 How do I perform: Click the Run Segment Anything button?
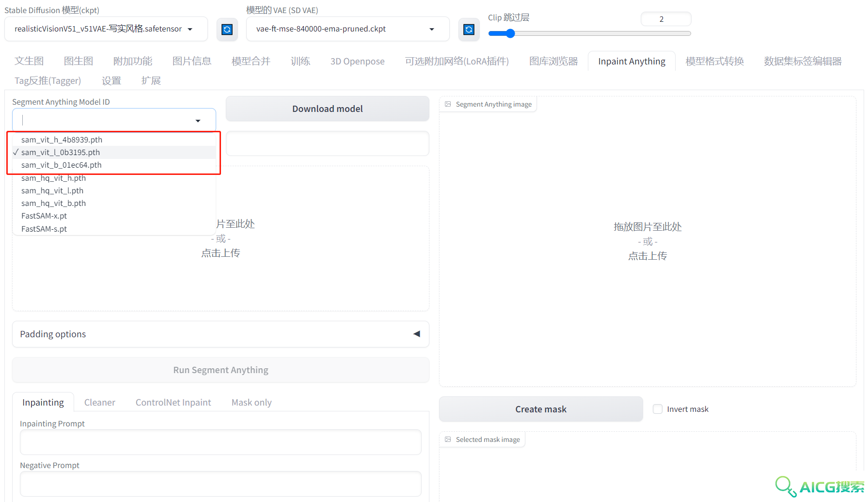221,370
